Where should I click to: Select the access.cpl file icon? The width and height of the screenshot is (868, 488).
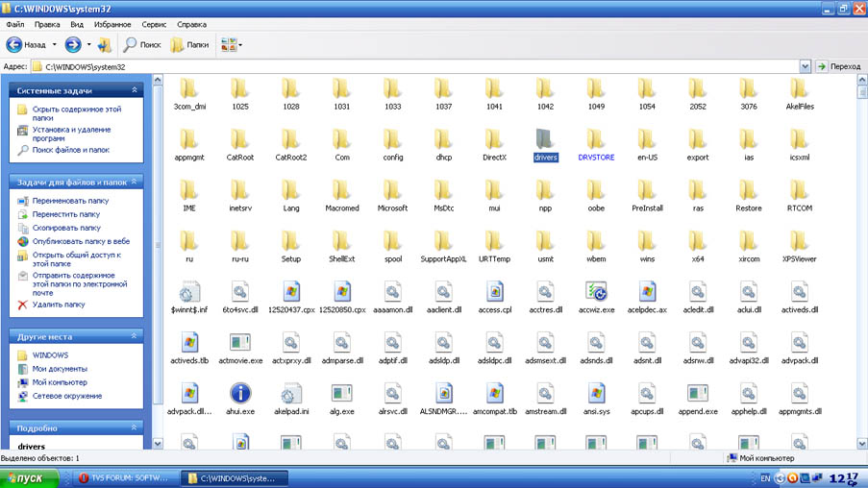[x=494, y=291]
